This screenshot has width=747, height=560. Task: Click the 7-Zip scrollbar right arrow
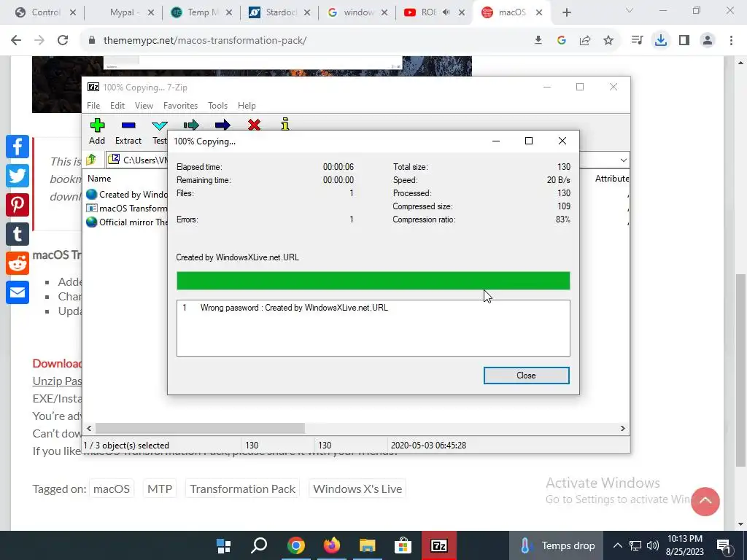point(622,428)
